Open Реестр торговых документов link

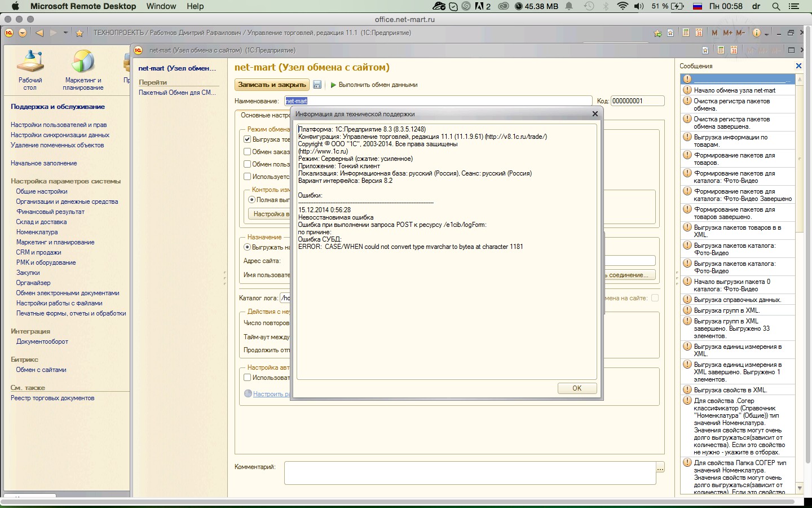(x=52, y=398)
